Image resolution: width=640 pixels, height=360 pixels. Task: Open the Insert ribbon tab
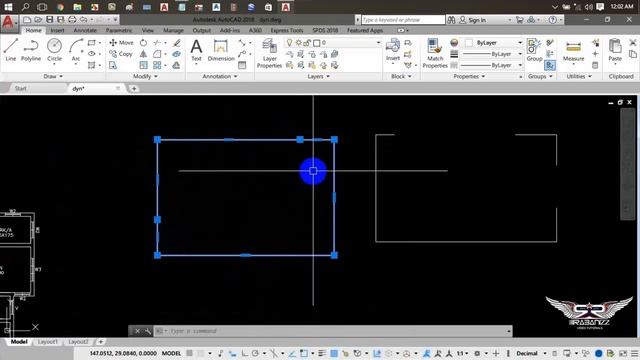click(x=57, y=31)
